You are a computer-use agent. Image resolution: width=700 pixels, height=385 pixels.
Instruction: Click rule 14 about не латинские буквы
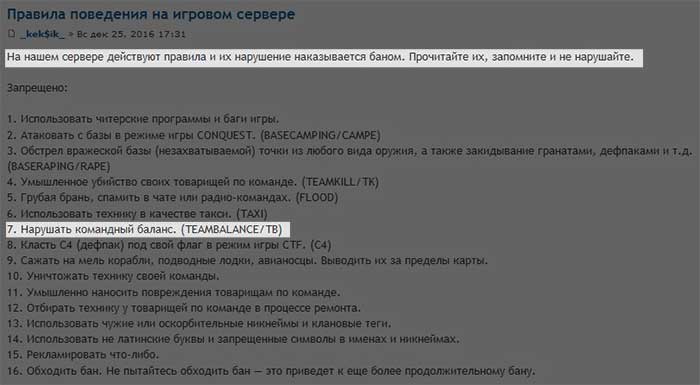click(233, 339)
